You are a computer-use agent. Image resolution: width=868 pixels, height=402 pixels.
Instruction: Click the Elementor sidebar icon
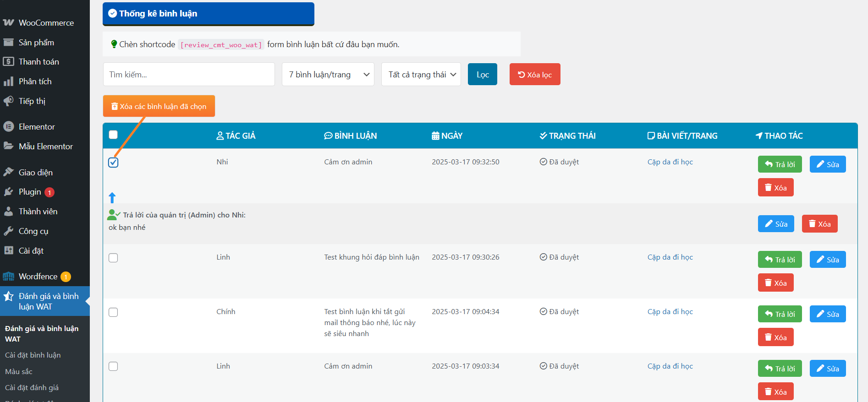(8, 127)
